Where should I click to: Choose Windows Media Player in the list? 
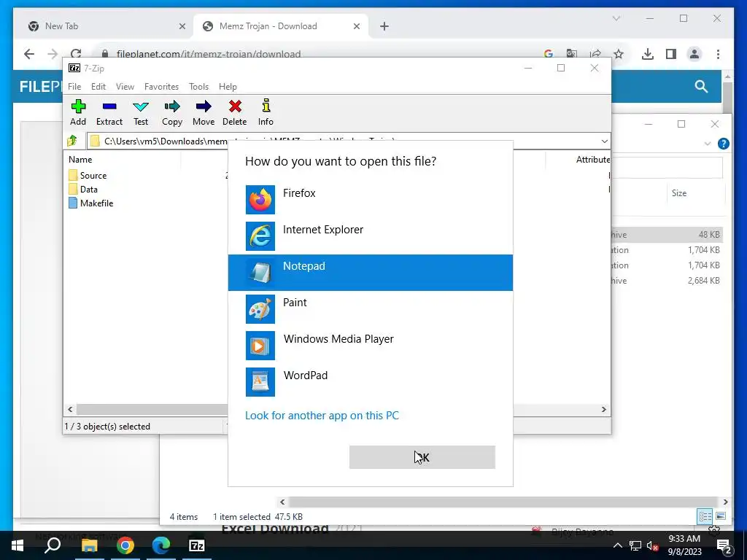coord(371,345)
